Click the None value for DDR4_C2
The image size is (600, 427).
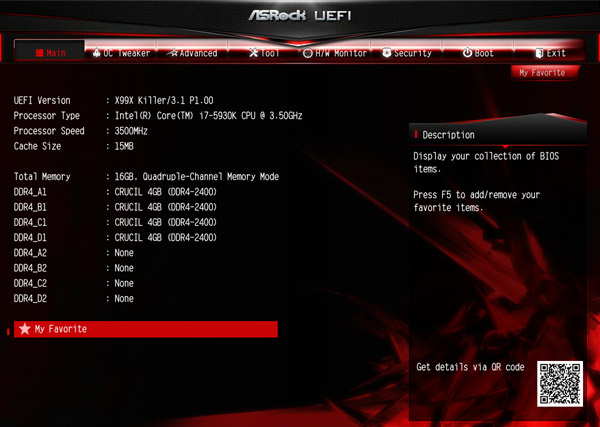pyautogui.click(x=124, y=284)
